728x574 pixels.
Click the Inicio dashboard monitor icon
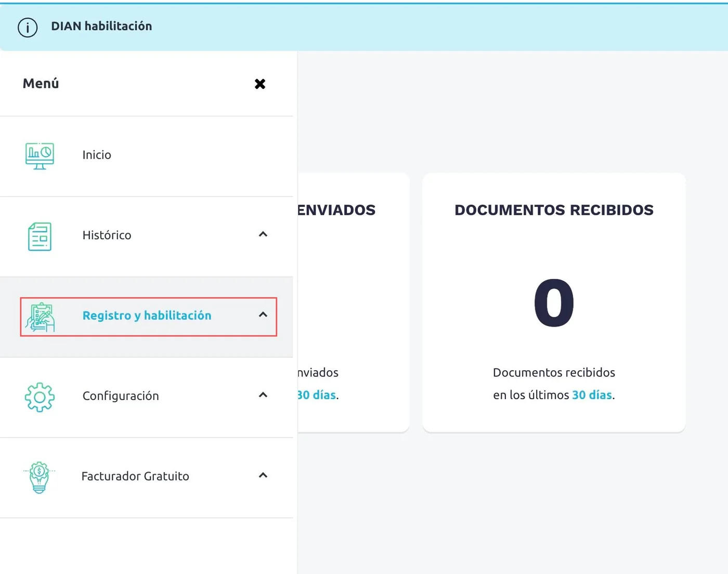[40, 155]
